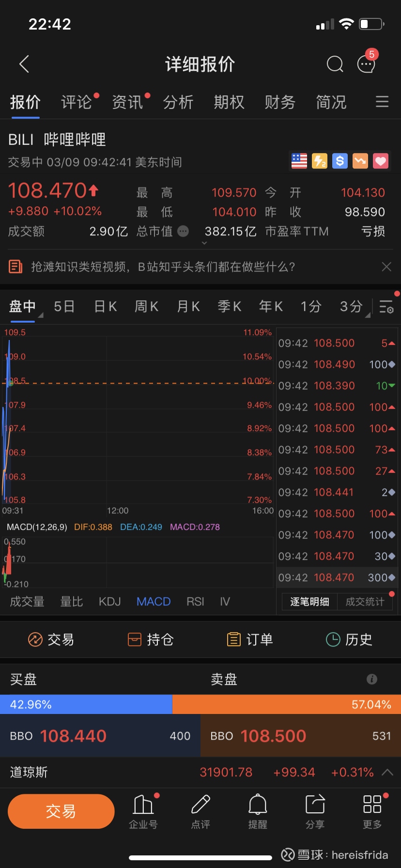Open messages icon with 5 badge
This screenshot has width=401, height=868.
pyautogui.click(x=366, y=63)
